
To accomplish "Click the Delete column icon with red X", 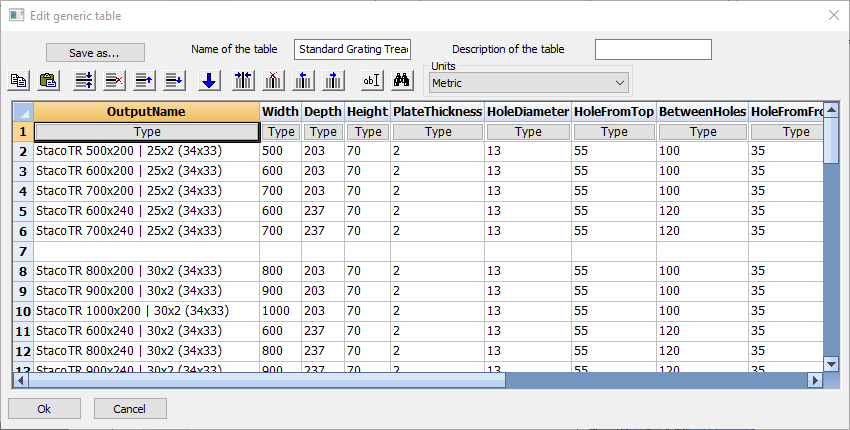I will [x=273, y=81].
